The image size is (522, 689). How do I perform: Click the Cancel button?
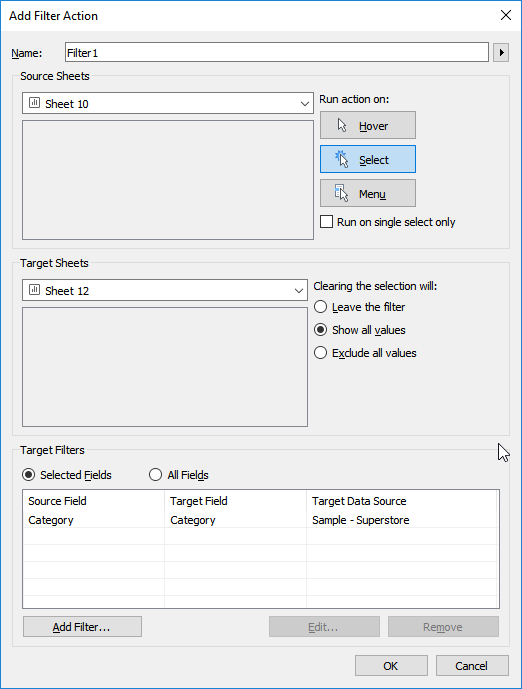click(472, 666)
